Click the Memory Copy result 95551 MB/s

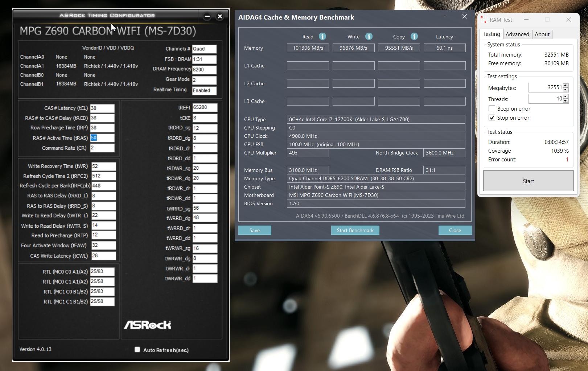[x=399, y=48]
